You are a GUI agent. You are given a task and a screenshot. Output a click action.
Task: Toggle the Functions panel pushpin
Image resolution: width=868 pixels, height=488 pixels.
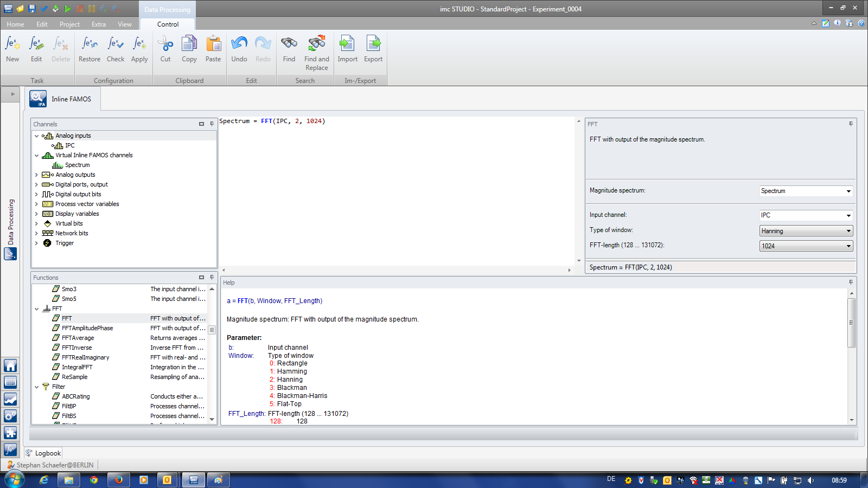[x=212, y=278]
